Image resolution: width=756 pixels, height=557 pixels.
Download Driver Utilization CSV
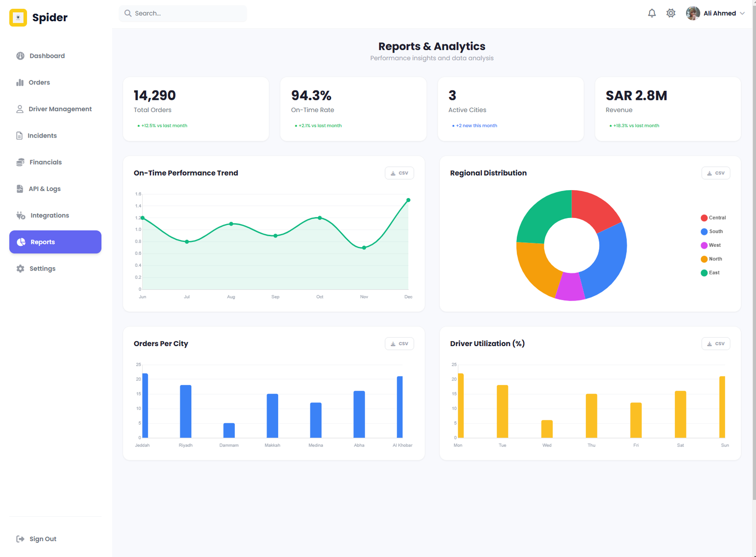pyautogui.click(x=715, y=344)
